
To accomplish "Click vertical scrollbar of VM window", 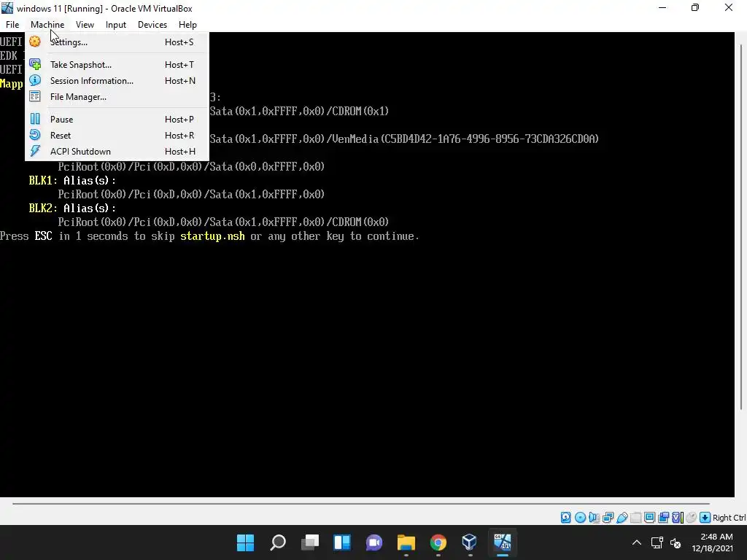I will coord(741,226).
